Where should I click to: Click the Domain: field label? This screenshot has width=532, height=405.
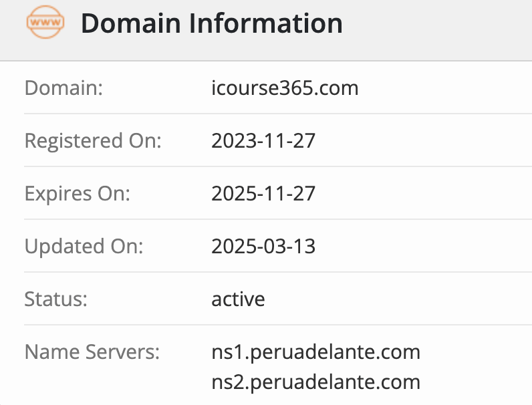(x=63, y=88)
